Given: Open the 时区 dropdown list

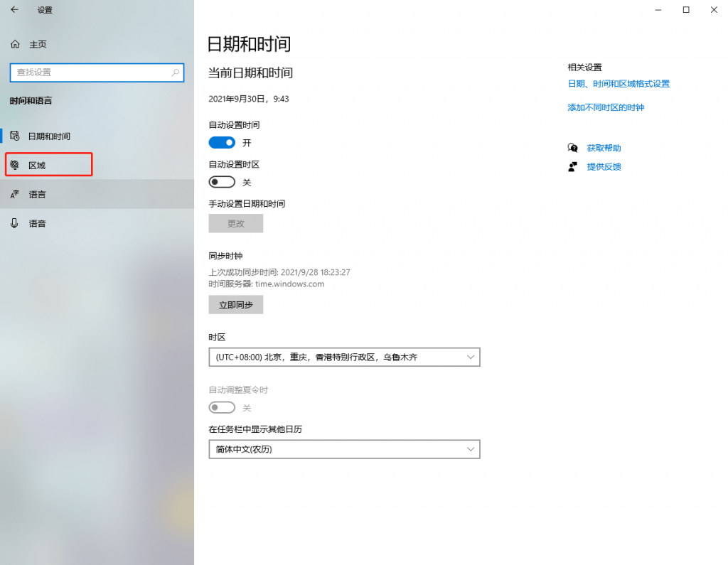Looking at the screenshot, I should (x=344, y=357).
